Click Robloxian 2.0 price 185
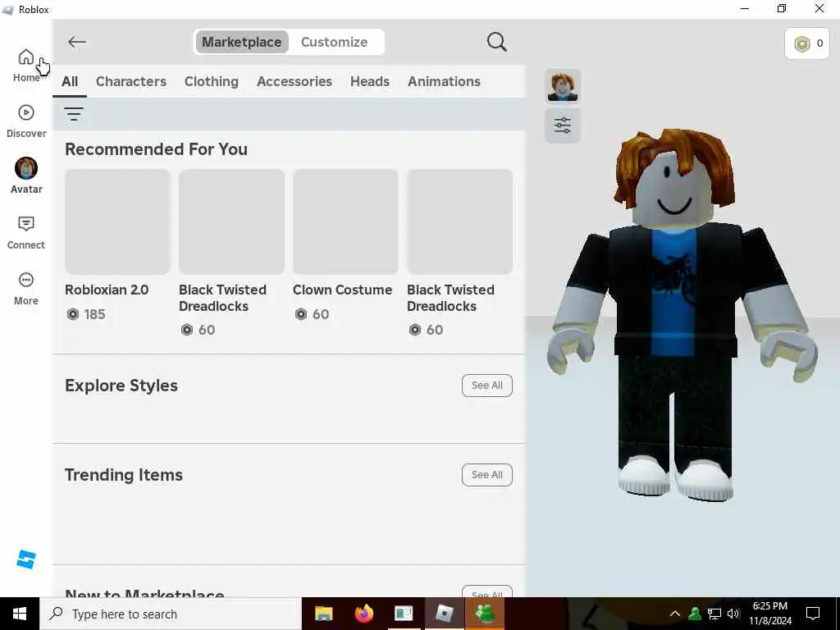 pyautogui.click(x=86, y=314)
